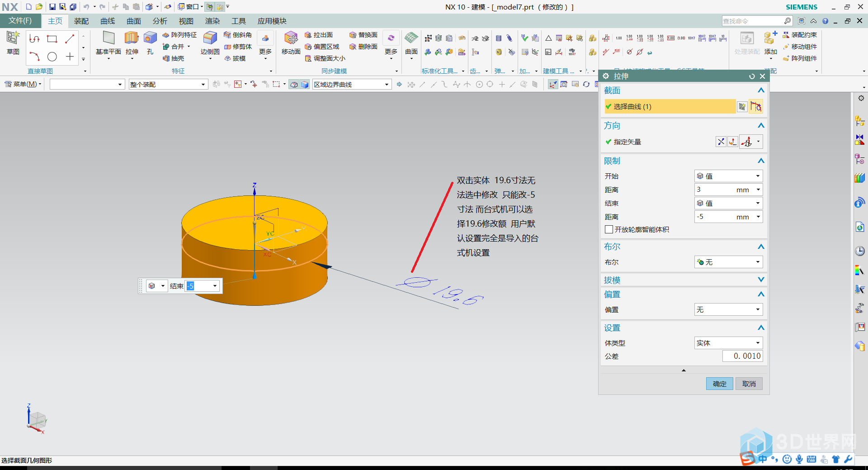The width and height of the screenshot is (868, 470).
Task: Select the Shell (抽壳) tool
Action: tap(174, 58)
